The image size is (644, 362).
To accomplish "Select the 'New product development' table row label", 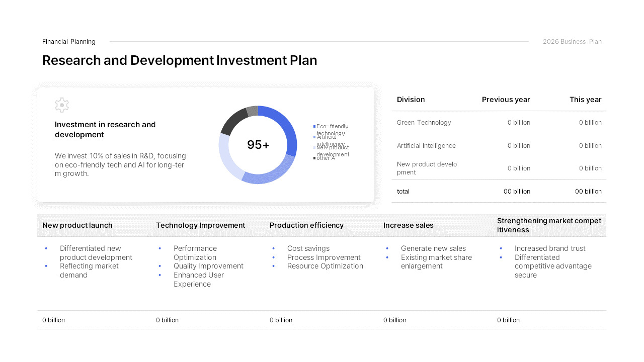I will coord(427,168).
